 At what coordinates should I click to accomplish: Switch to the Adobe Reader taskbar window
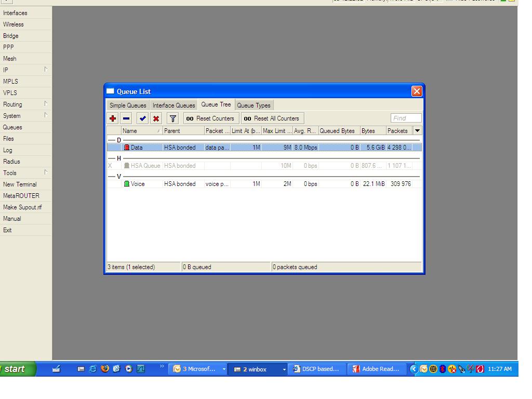[x=377, y=369]
